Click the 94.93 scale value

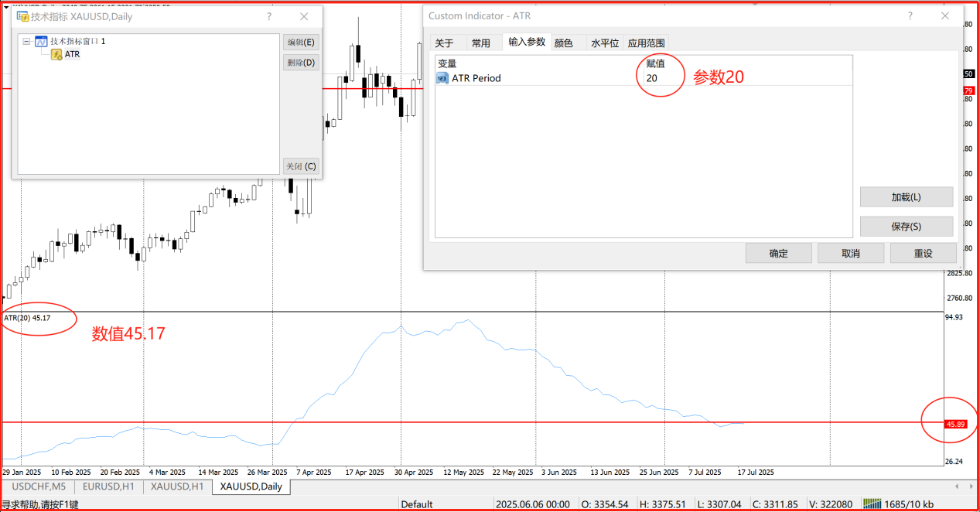click(954, 317)
